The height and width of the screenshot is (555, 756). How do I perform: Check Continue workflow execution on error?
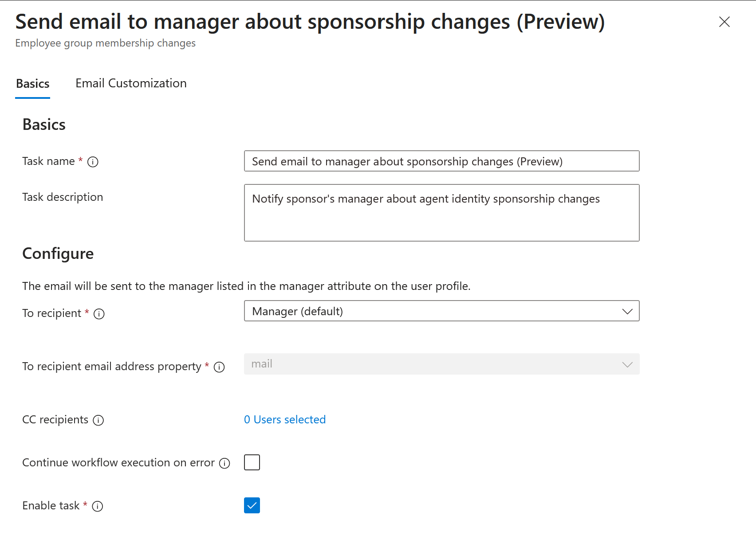coord(252,462)
